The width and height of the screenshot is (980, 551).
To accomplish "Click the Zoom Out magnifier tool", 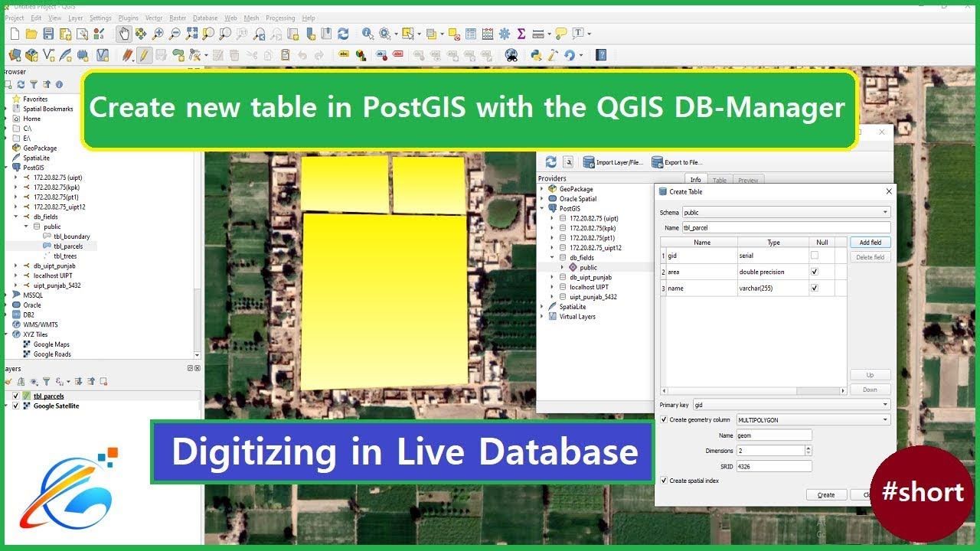I will click(175, 34).
